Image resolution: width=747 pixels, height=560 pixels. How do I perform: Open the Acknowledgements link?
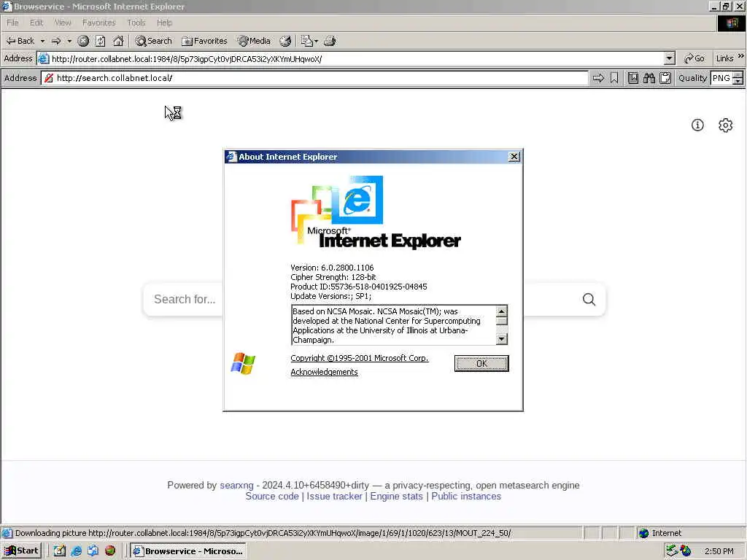pyautogui.click(x=324, y=372)
